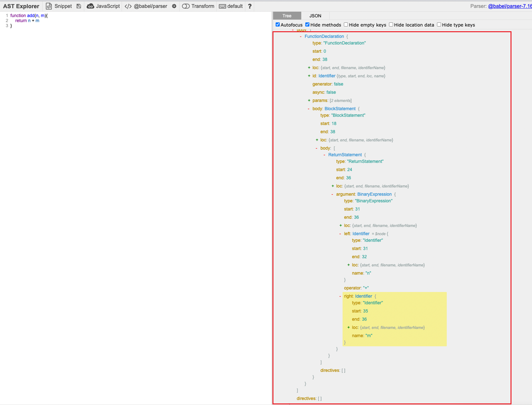Expand the id: Identifier node
Viewport: 532px width, 405px height.
309,76
